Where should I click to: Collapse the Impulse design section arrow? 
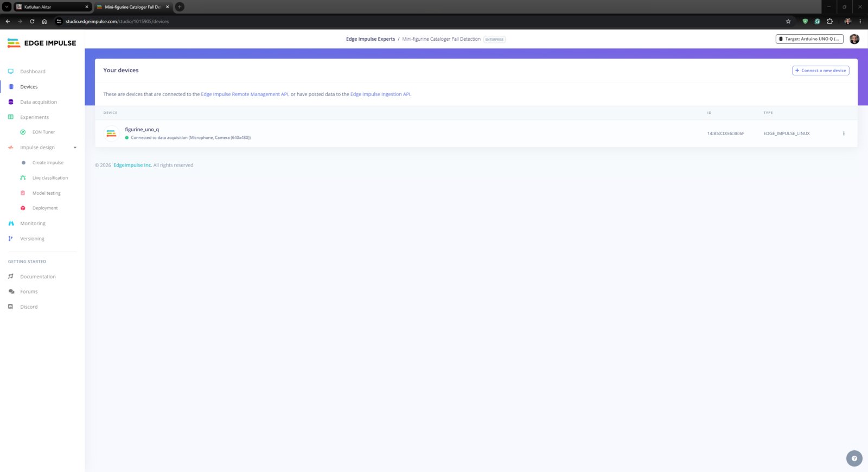[75, 148]
